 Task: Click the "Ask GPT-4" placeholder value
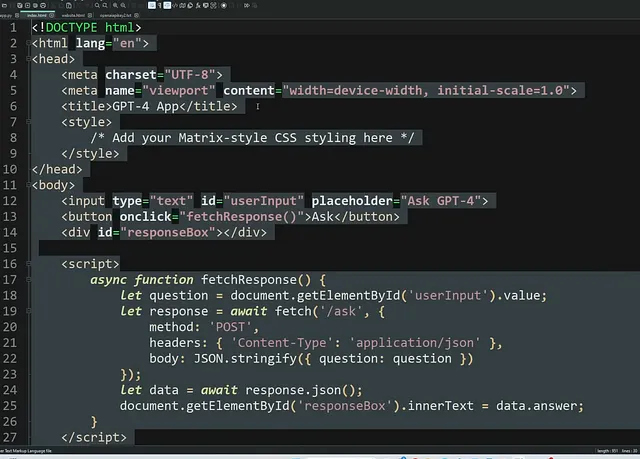441,201
